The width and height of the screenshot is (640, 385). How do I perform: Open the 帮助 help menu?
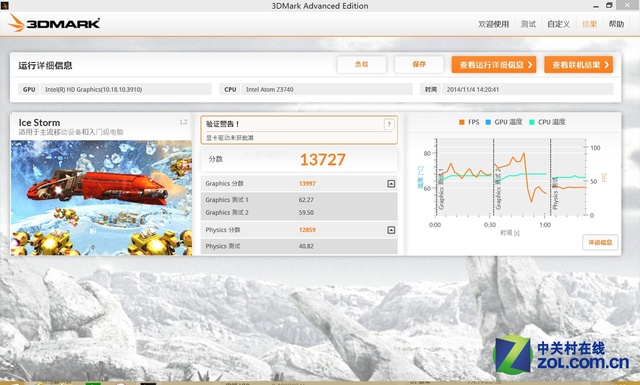[616, 24]
